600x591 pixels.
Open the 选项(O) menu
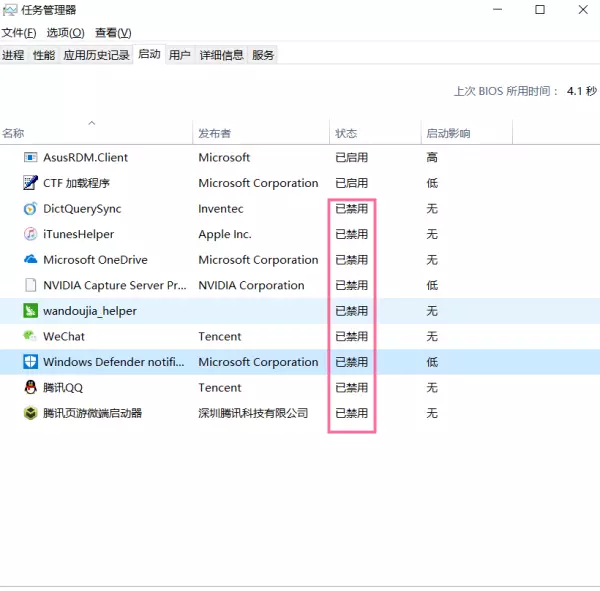[65, 33]
